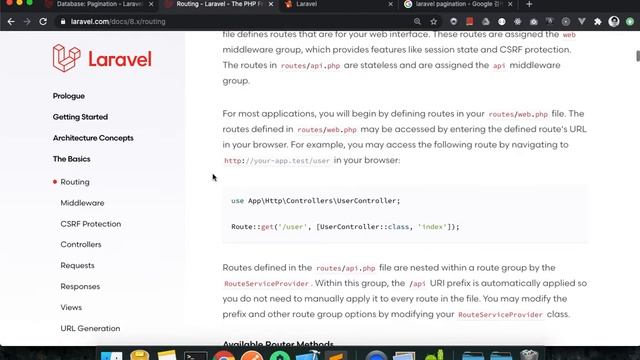Screen dimensions: 640x360
Task: Open the Chrome profile avatar
Action: [x=614, y=22]
